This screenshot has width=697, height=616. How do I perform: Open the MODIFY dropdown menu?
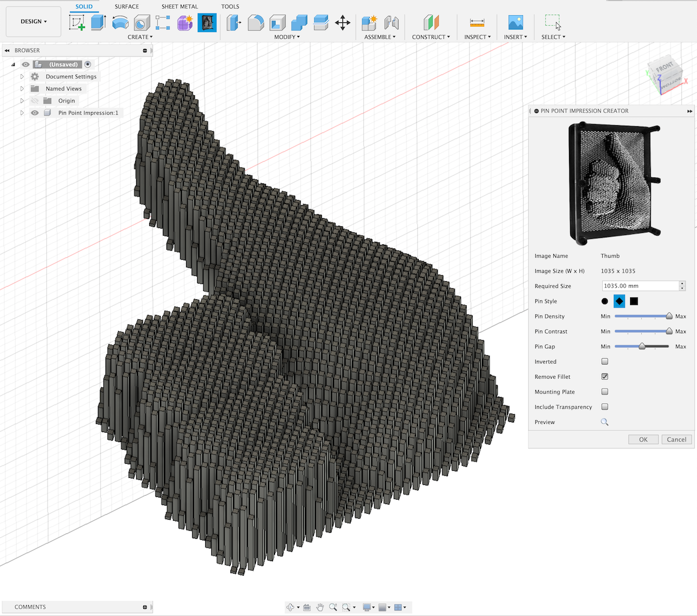tap(286, 37)
